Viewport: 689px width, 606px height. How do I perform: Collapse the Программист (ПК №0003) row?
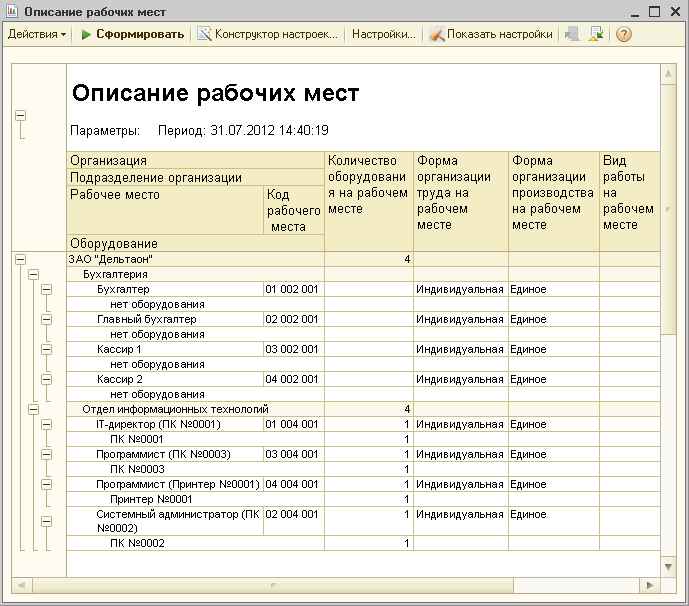click(x=47, y=454)
